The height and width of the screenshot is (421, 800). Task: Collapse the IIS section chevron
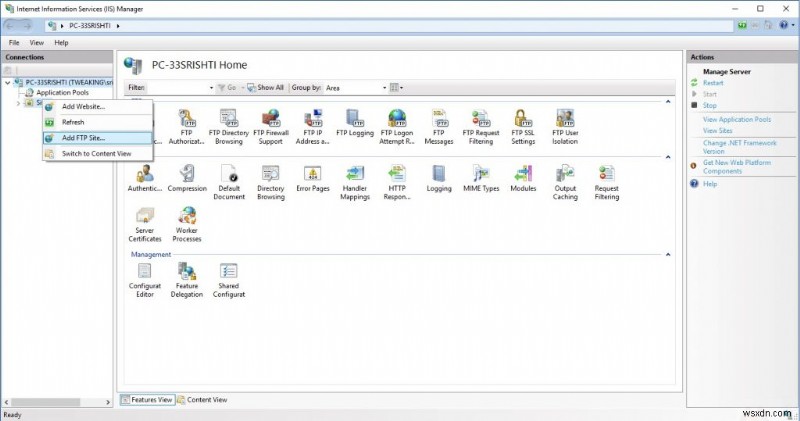coord(668,157)
